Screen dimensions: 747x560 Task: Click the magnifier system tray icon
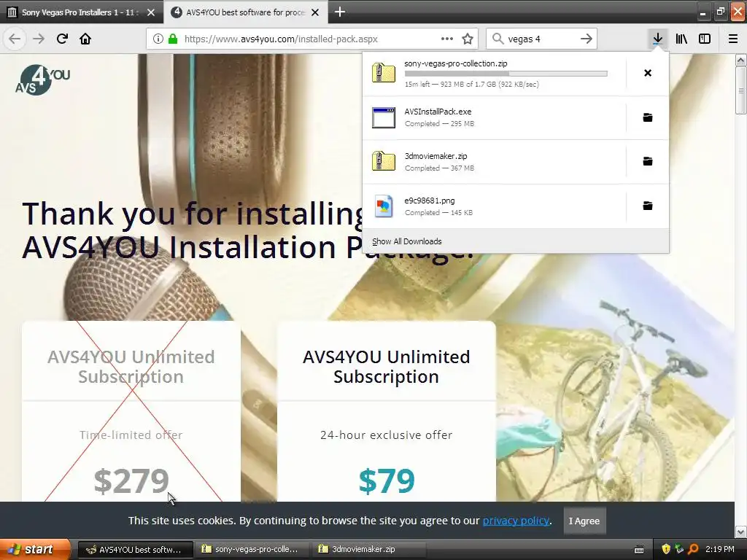tap(693, 549)
